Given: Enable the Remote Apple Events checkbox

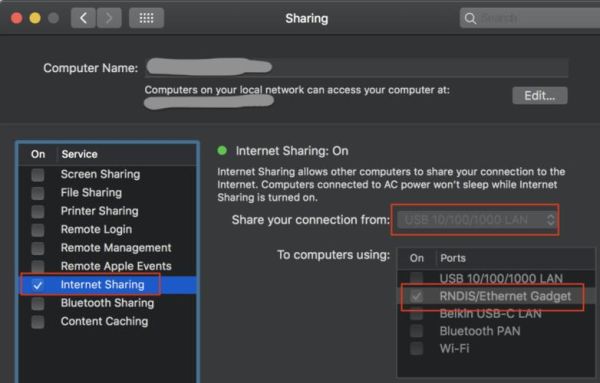Looking at the screenshot, I should (38, 266).
